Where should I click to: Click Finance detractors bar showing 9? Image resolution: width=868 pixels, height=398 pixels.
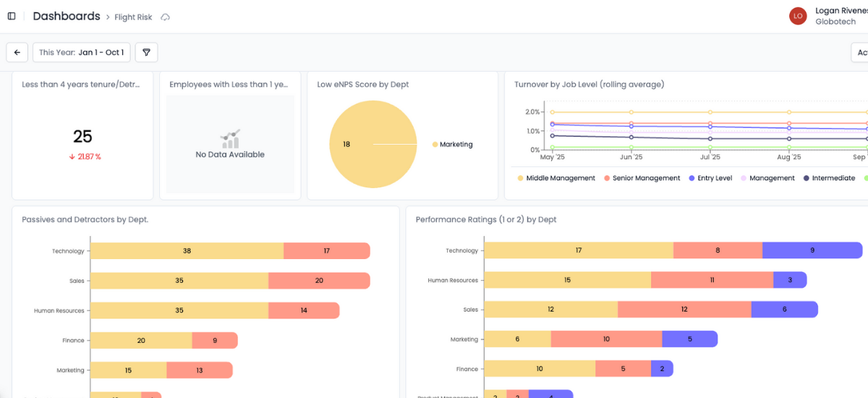point(215,340)
